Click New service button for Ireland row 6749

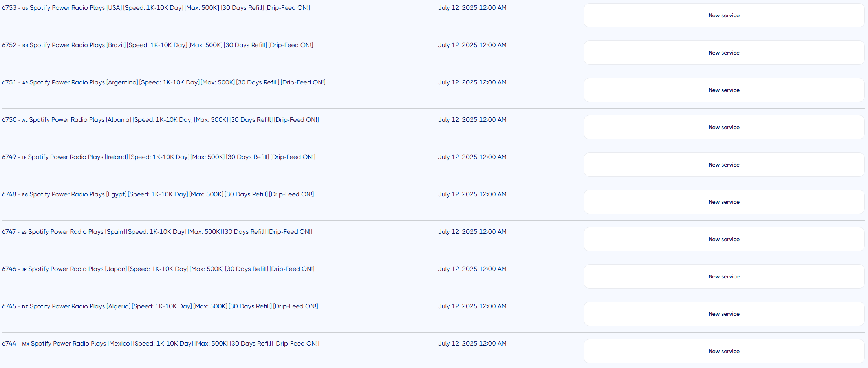click(724, 165)
